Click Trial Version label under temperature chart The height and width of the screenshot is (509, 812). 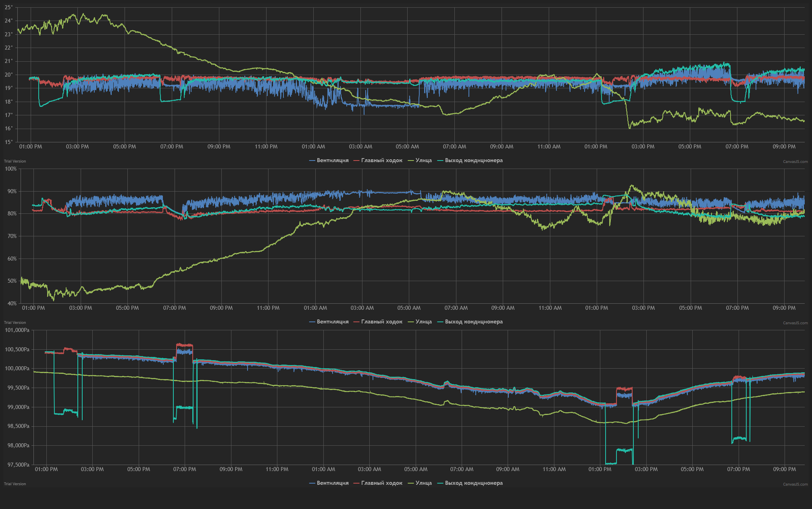15,161
